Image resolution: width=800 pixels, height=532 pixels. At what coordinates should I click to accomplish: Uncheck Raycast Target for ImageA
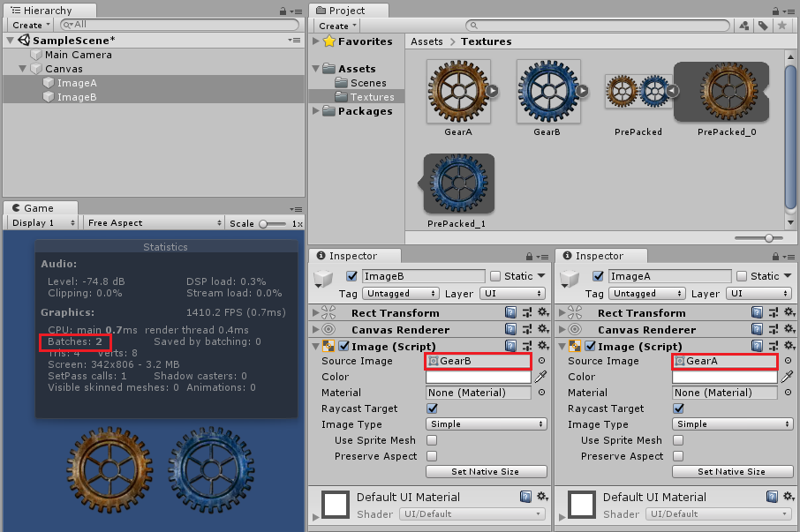(678, 408)
